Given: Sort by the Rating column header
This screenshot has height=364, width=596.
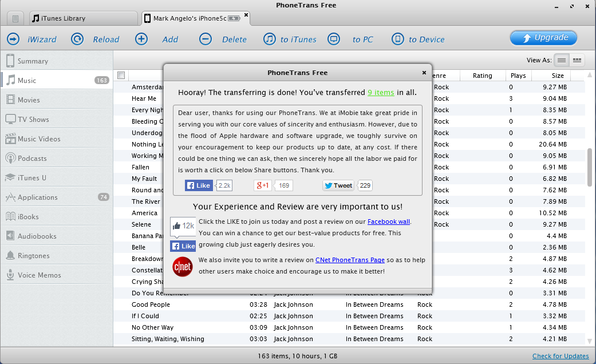Looking at the screenshot, I should [x=482, y=76].
